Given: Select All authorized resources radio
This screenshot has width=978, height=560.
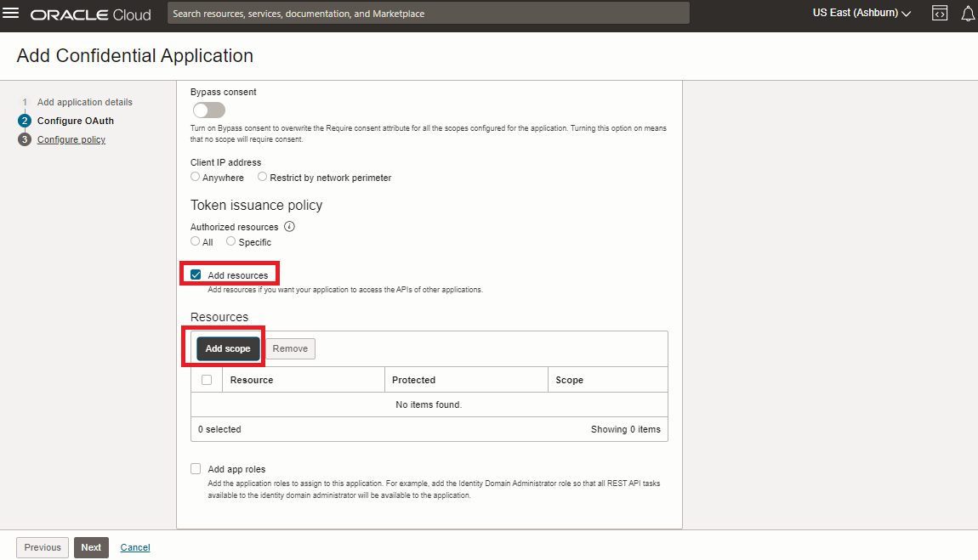Looking at the screenshot, I should click(196, 241).
